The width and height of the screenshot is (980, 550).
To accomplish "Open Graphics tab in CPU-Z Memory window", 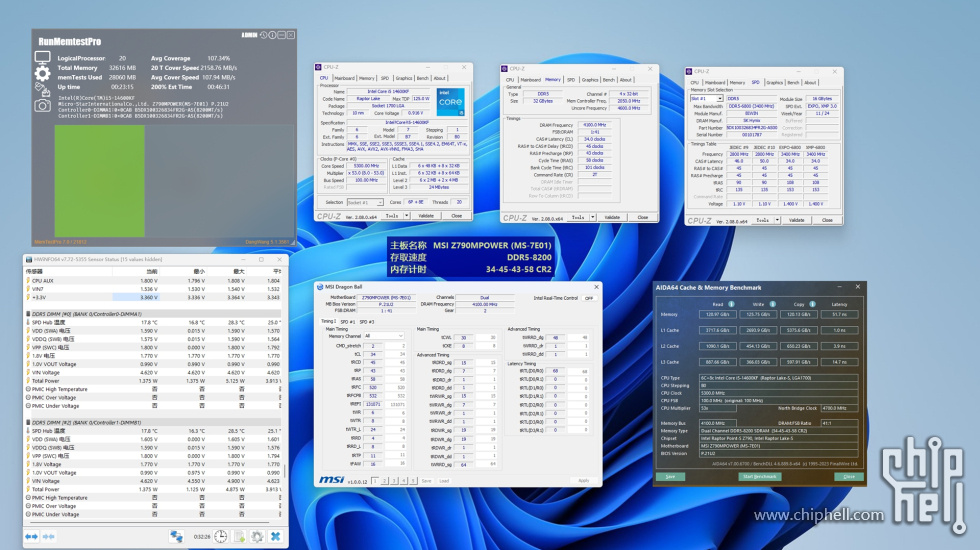I will (x=589, y=80).
